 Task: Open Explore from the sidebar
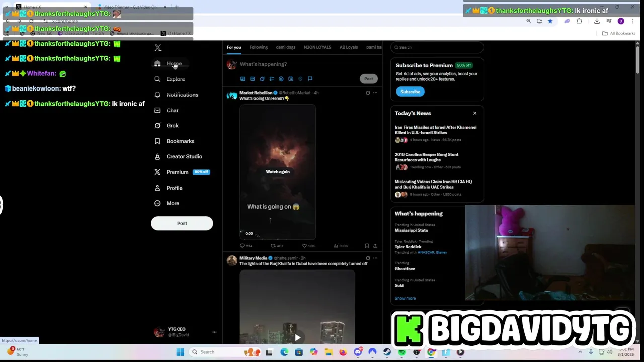click(x=170, y=79)
